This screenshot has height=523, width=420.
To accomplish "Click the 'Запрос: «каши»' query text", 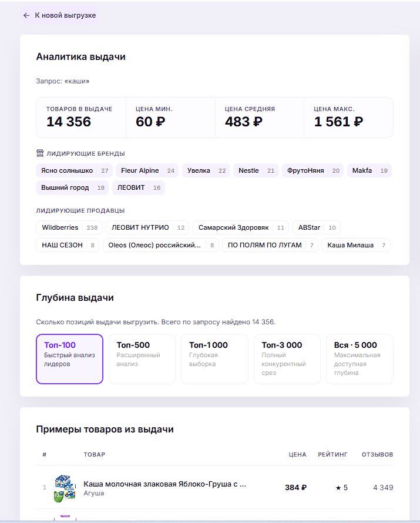I will 63,81.
